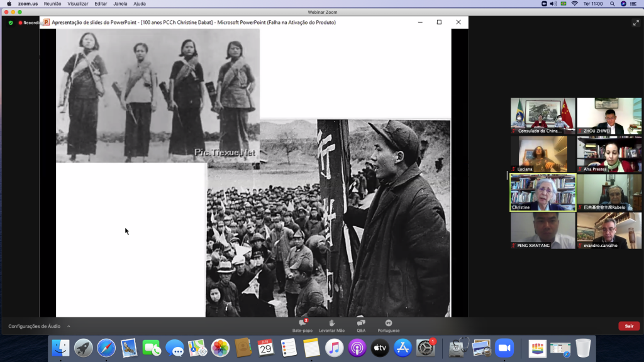This screenshot has height=362, width=644.
Task: Open Messages from the dock
Action: [x=175, y=348]
